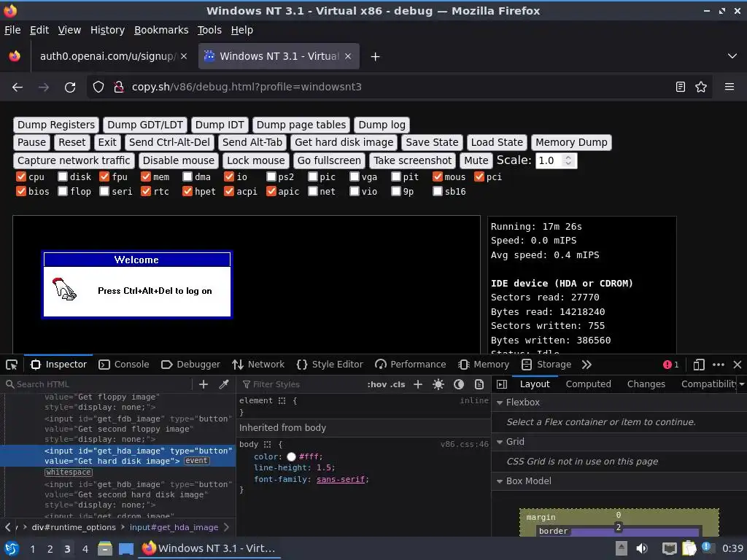Click Get hard disk image button
747x560 pixels.
344,142
